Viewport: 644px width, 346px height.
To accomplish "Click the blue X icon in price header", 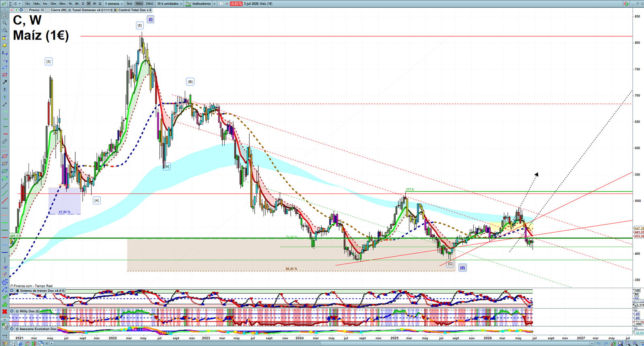I will 21,10.
